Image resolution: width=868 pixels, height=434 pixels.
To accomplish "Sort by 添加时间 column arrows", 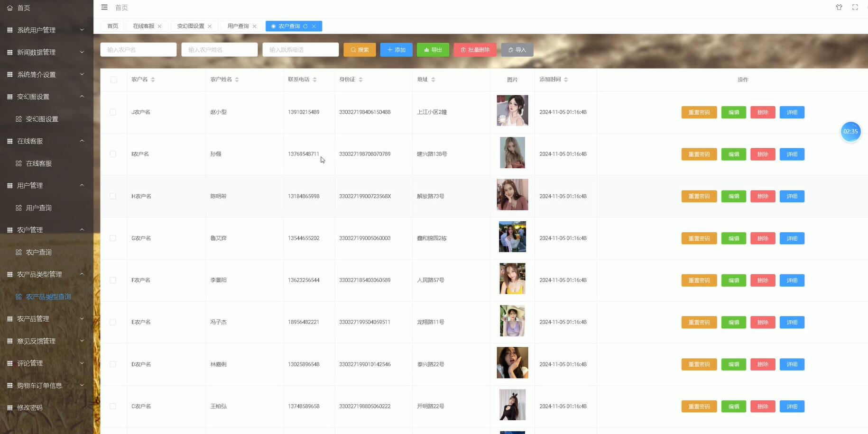I will coord(566,80).
